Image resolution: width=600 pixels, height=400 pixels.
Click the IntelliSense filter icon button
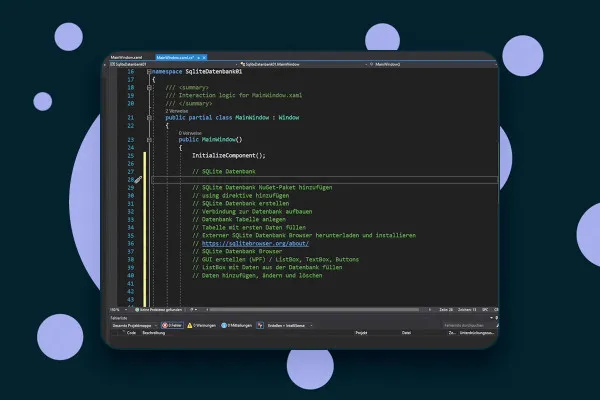coord(260,325)
